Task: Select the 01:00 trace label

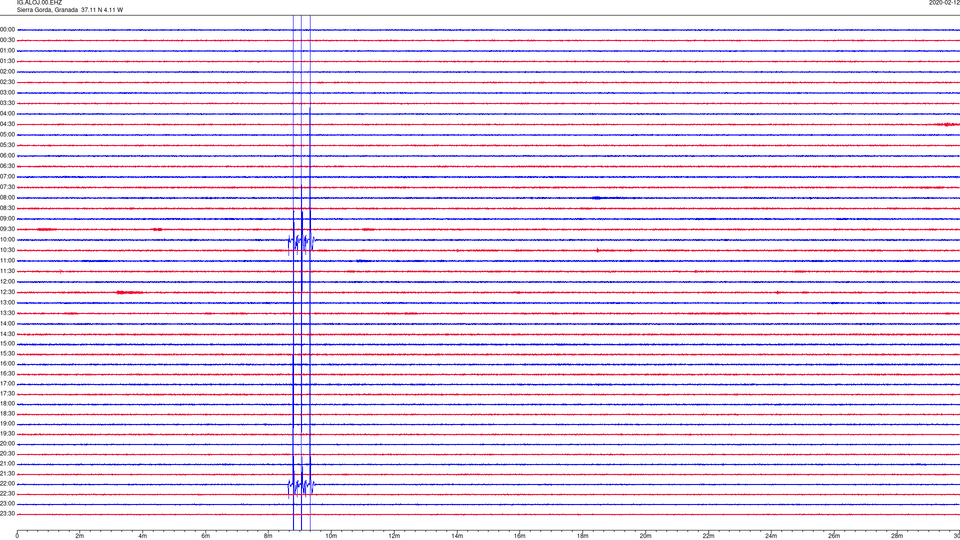Action: [x=7, y=50]
